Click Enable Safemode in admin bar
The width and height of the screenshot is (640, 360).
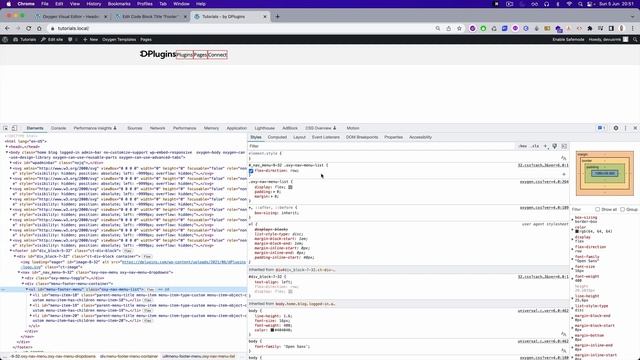click(568, 40)
